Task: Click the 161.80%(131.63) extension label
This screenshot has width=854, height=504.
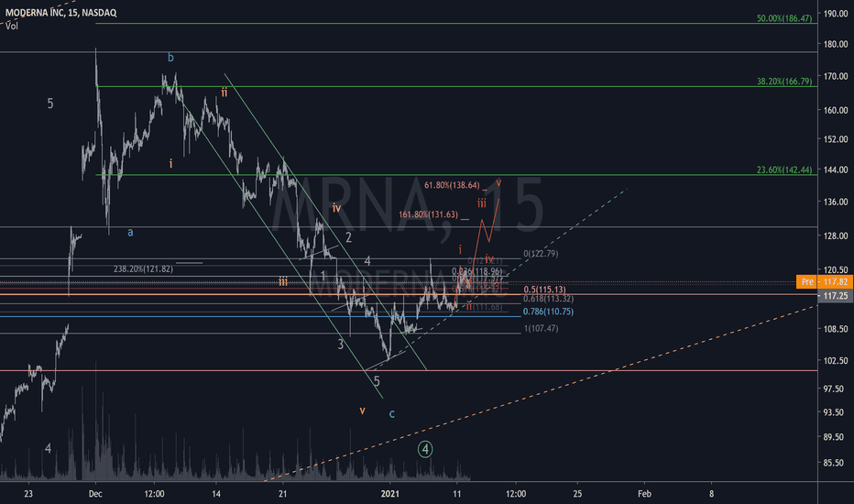Action: click(x=428, y=214)
